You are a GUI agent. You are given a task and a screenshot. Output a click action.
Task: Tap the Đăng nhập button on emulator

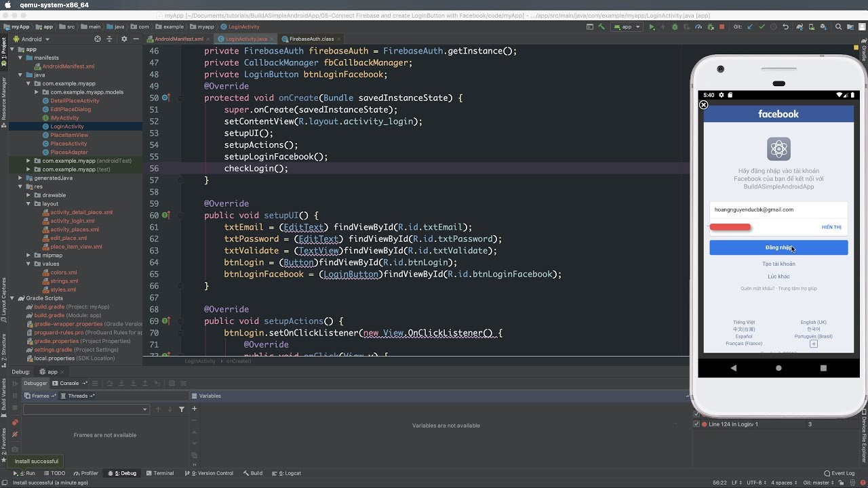[x=778, y=247]
